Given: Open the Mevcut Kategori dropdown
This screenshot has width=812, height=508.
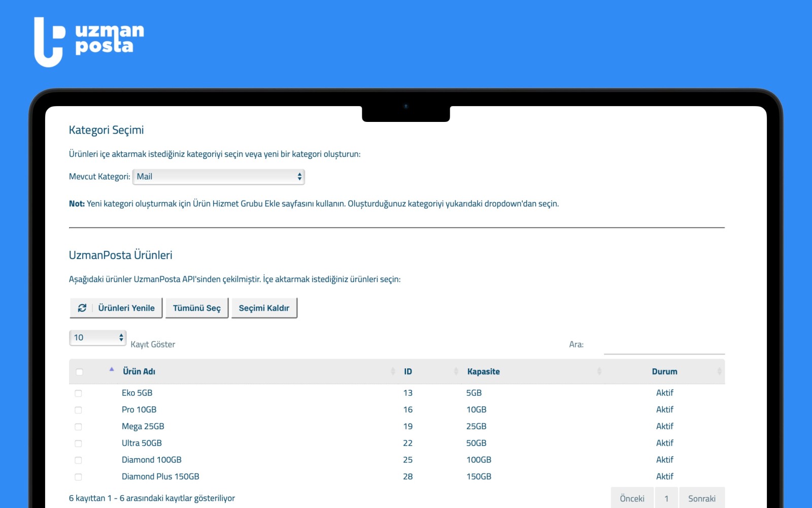Looking at the screenshot, I should point(218,177).
